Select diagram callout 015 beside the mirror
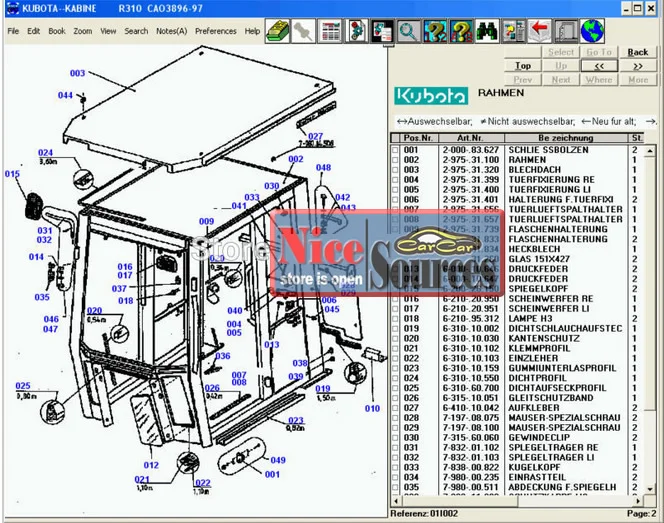Viewport: 664px width, 523px height. pyautogui.click(x=12, y=174)
